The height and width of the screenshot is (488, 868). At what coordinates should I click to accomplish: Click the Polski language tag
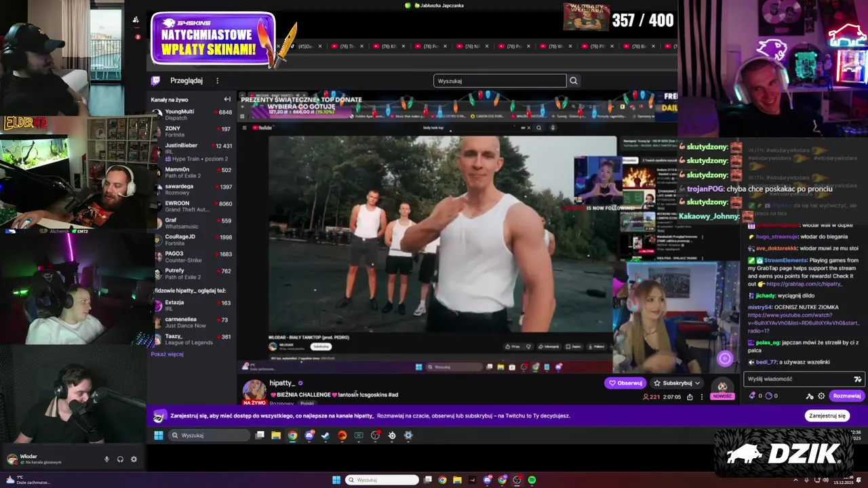[307, 403]
